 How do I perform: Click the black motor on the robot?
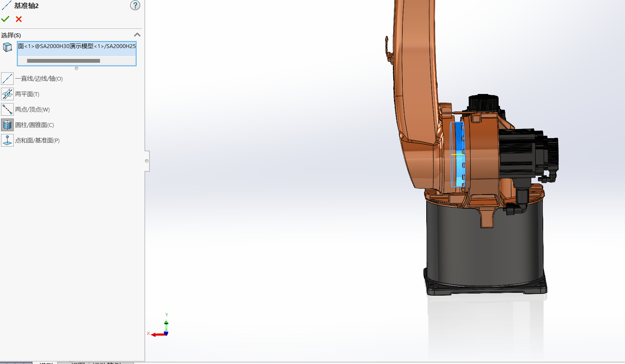coord(520,151)
